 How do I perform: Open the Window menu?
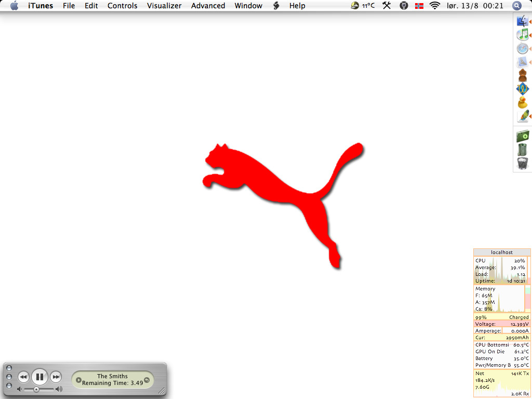click(x=248, y=6)
